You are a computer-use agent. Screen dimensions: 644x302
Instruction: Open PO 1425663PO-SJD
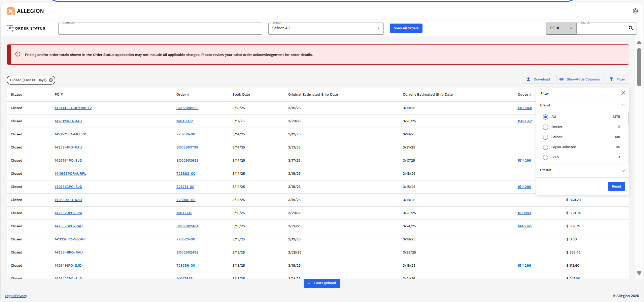(x=68, y=187)
